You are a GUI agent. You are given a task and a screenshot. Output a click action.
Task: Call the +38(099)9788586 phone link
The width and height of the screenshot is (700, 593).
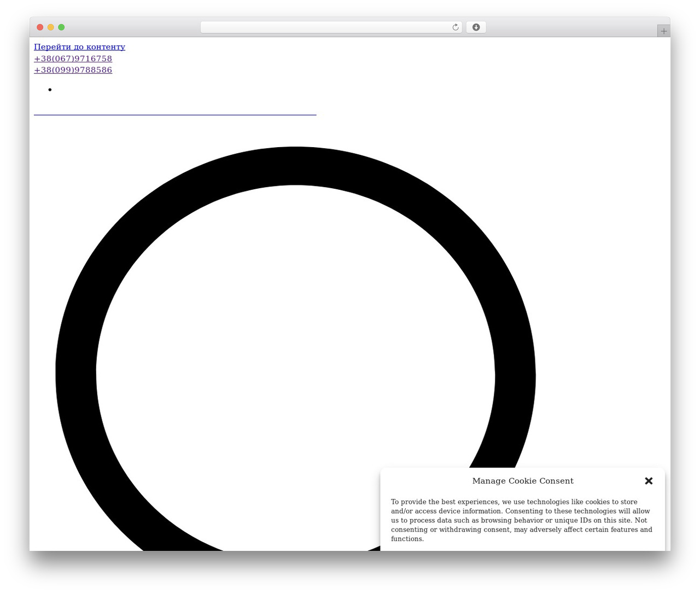coord(73,70)
